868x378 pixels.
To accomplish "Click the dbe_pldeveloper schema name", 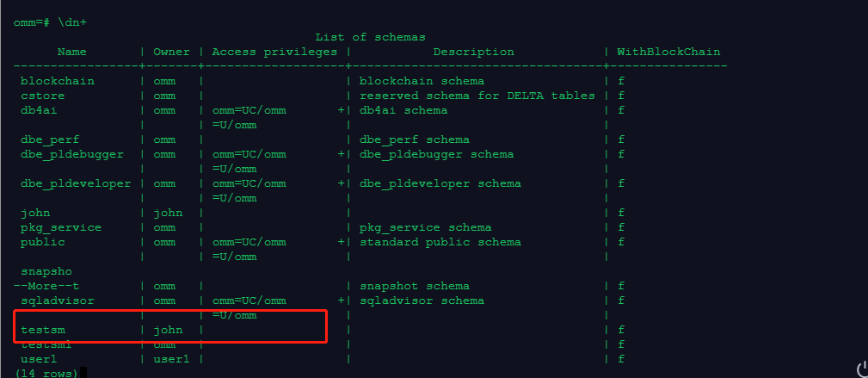I will coord(76,183).
